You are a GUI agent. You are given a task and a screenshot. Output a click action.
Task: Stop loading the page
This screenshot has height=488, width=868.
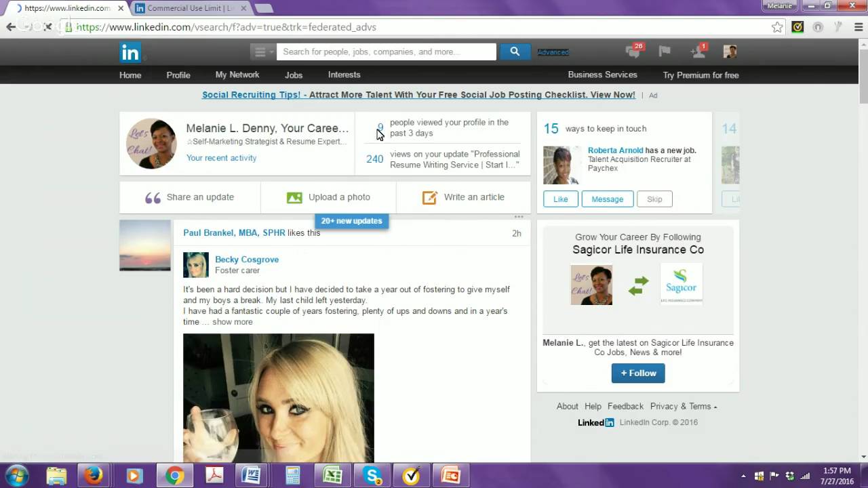[47, 27]
